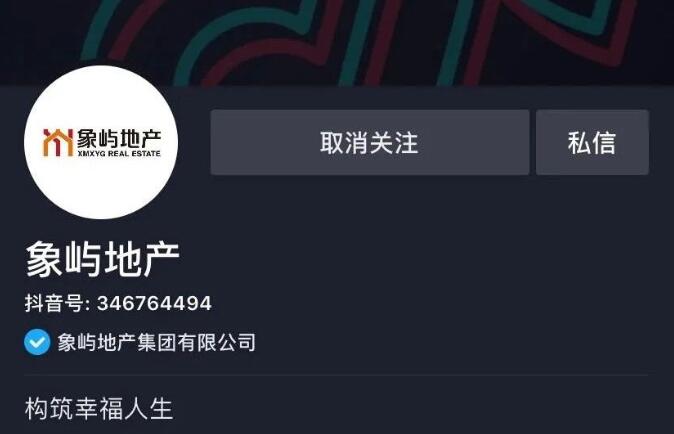The height and width of the screenshot is (434, 674).
Task: Open 象屿地产集团有限公司 verification details
Action: point(156,342)
